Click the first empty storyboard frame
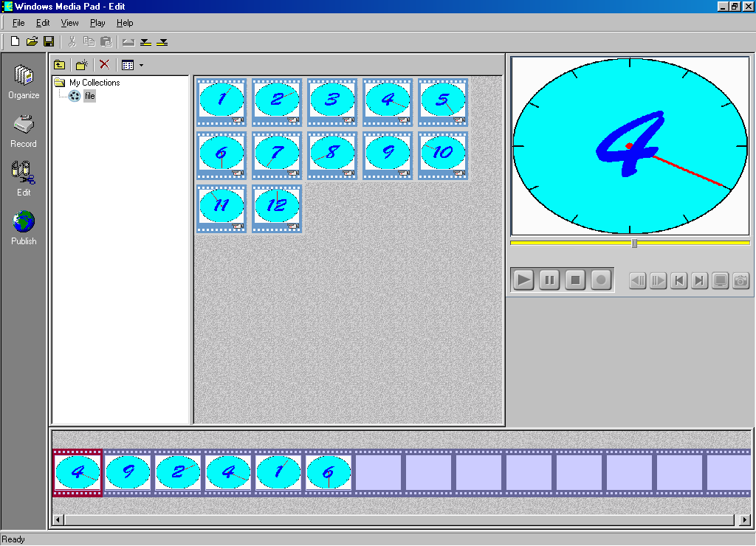 pyautogui.click(x=379, y=473)
